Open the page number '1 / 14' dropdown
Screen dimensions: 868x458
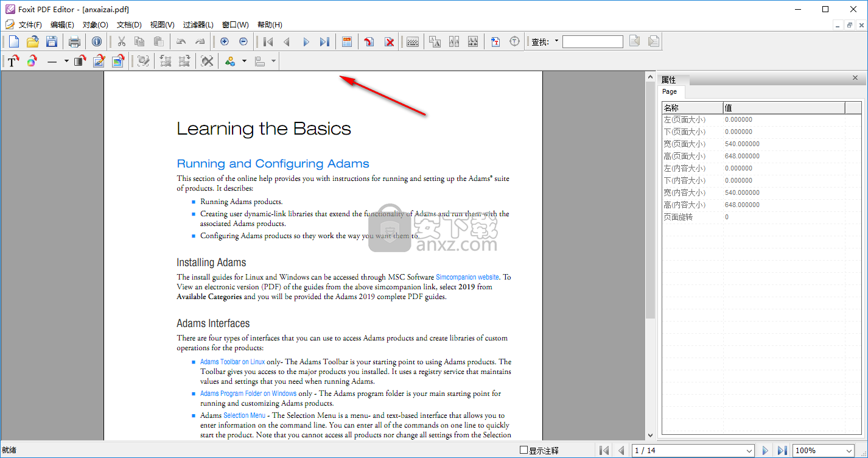(749, 451)
